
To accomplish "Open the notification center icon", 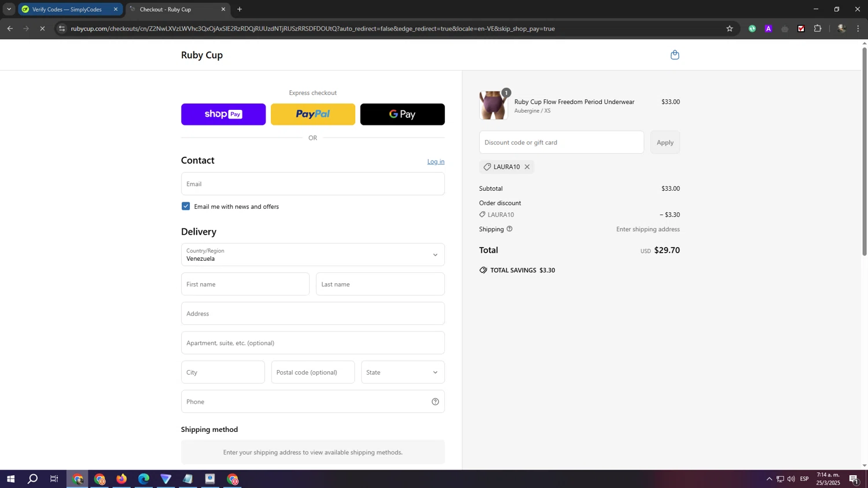I will click(854, 479).
